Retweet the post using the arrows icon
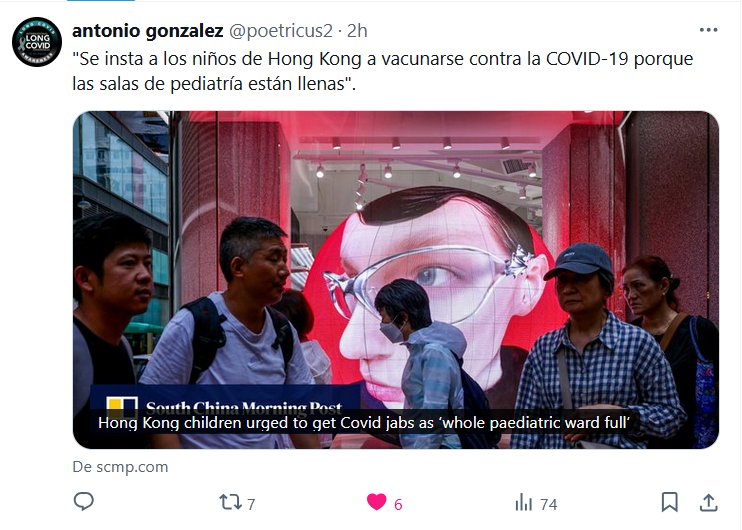The height and width of the screenshot is (530, 742). (230, 502)
